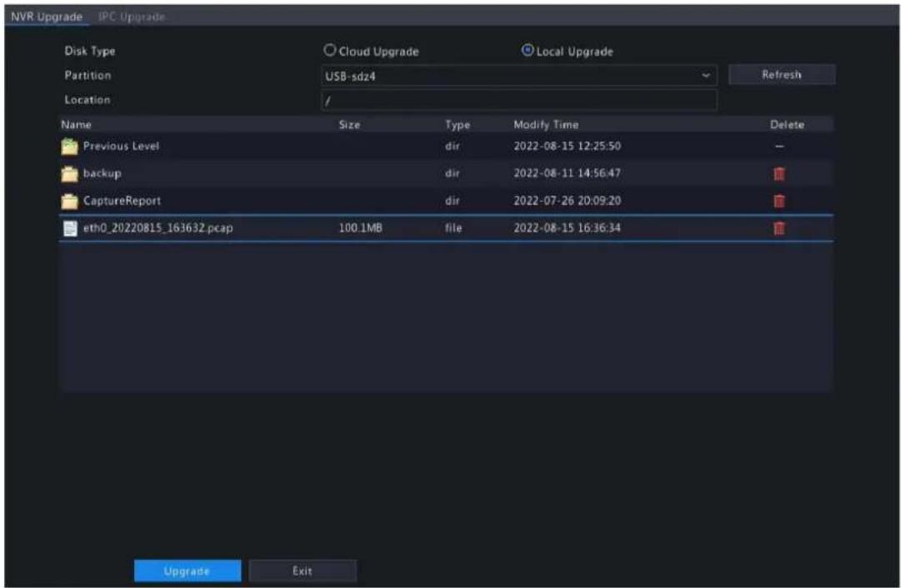Image resolution: width=901 pixels, height=588 pixels.
Task: Click the CaptureReport folder icon
Action: pyautogui.click(x=69, y=201)
